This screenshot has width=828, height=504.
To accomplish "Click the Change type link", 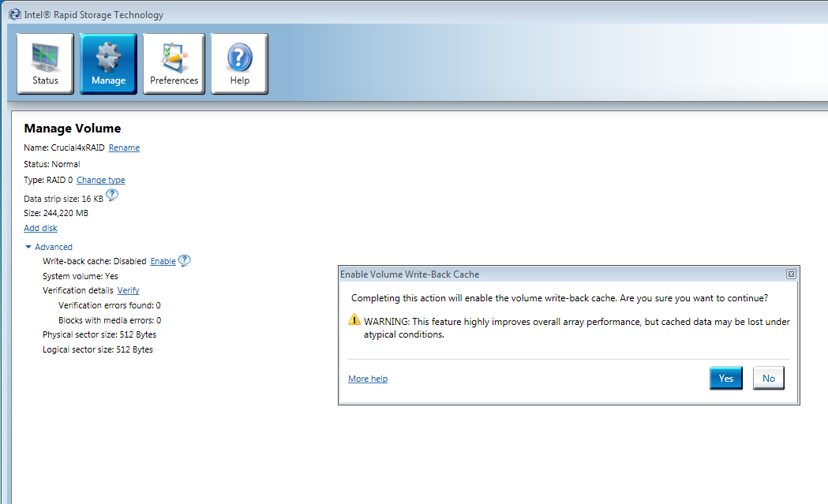I will [101, 180].
